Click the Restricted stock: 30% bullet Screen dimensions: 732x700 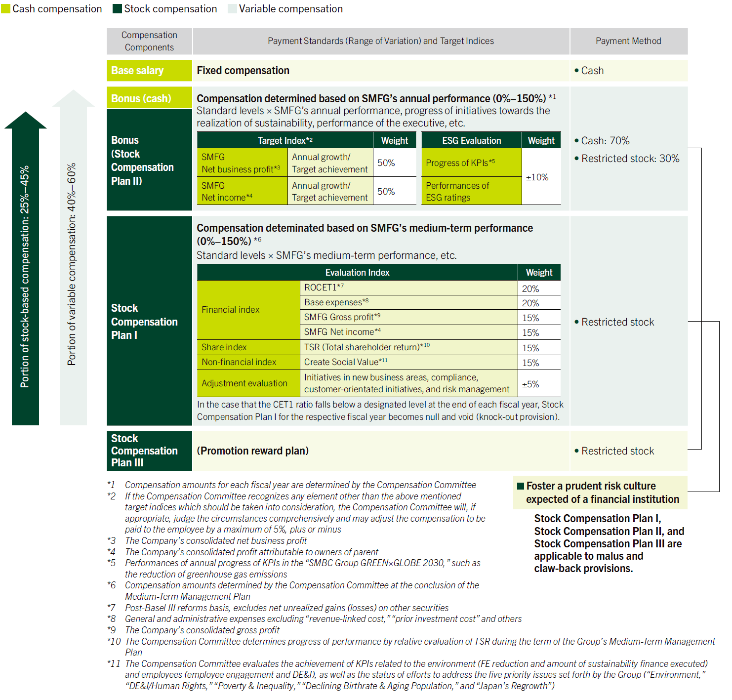click(626, 159)
